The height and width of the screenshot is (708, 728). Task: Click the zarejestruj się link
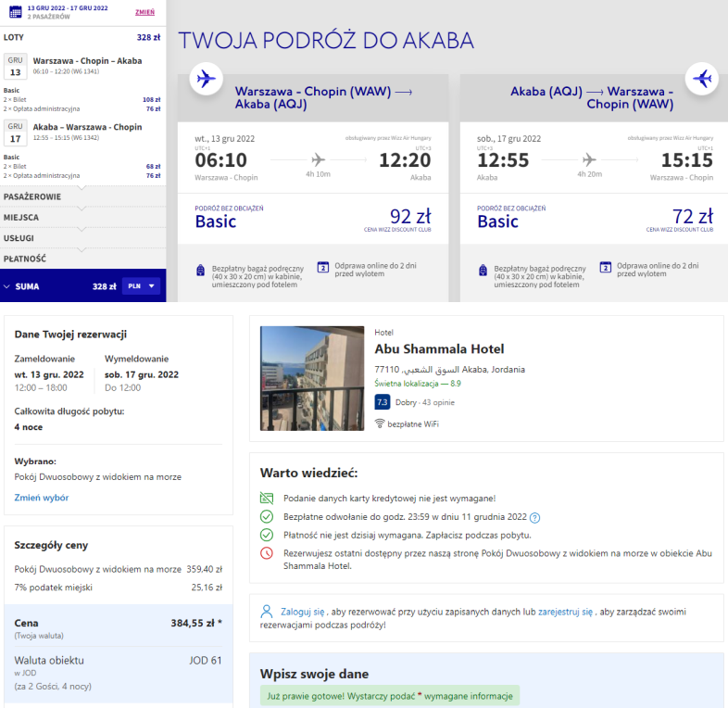coord(565,612)
